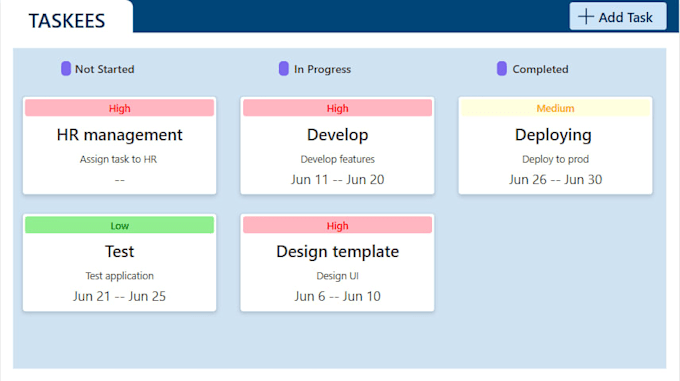This screenshot has width=680, height=381.
Task: Click the Jun 11 -- Jun 20 date range
Action: point(337,179)
